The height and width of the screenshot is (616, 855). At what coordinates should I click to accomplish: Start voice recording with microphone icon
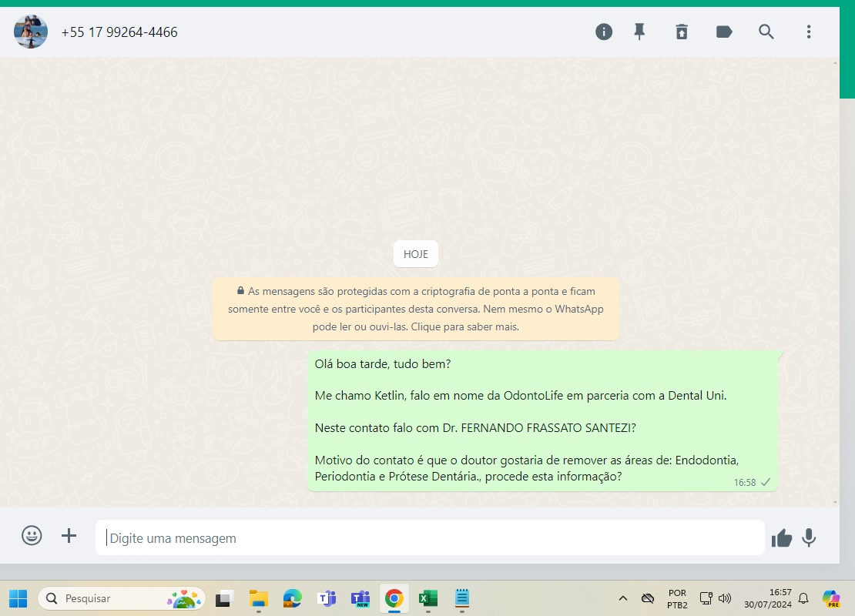tap(809, 538)
